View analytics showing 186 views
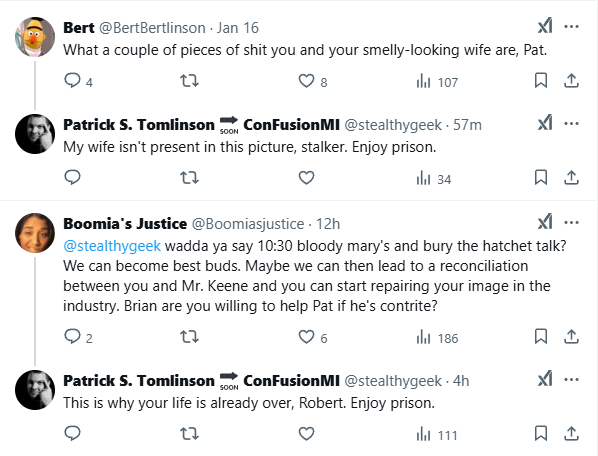The height and width of the screenshot is (456, 598). click(x=437, y=338)
